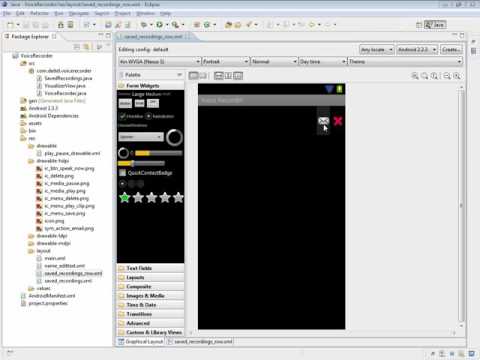Click the SeekBar widget in palette

[141, 163]
